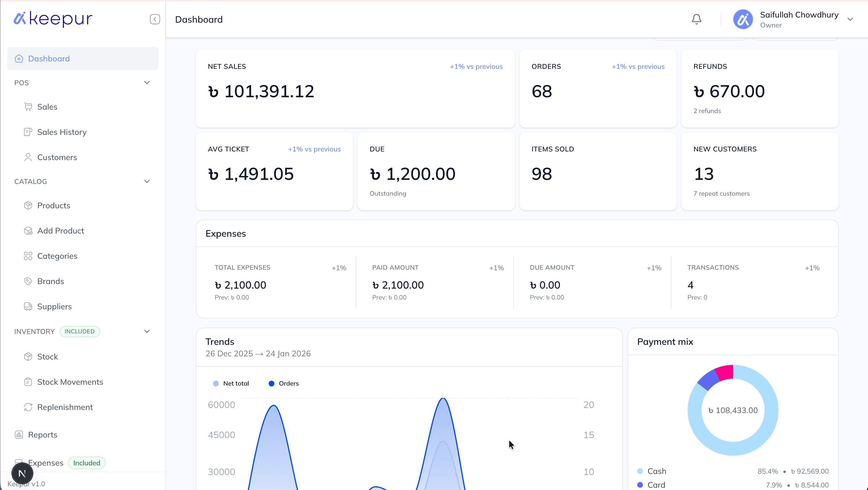Click the Replenishment refresh icon
868x490 pixels.
click(x=28, y=407)
